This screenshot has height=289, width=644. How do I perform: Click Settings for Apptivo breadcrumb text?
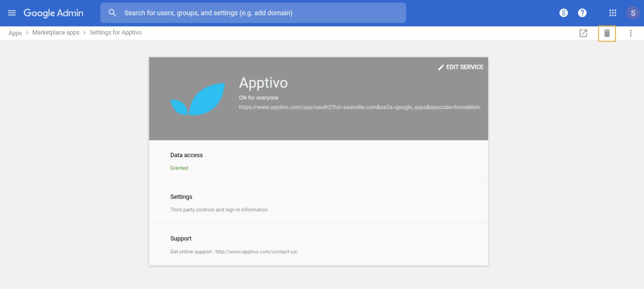tap(115, 33)
